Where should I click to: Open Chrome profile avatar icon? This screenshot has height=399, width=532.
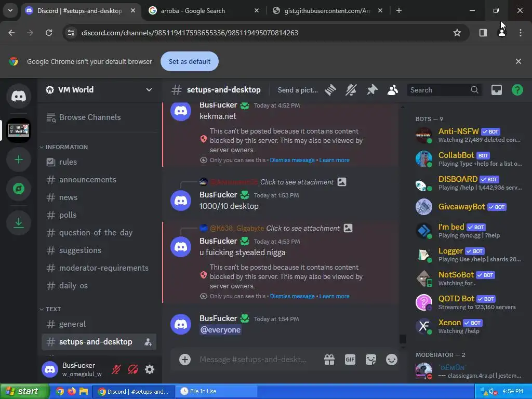tap(501, 33)
